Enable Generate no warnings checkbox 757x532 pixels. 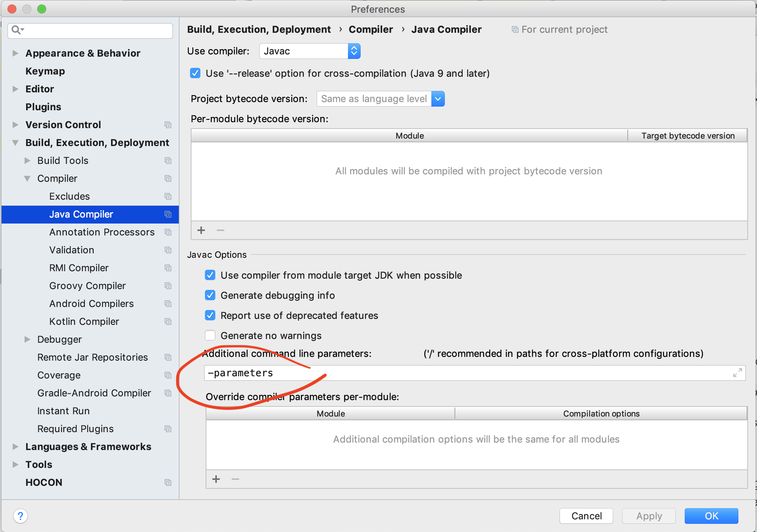[210, 335]
